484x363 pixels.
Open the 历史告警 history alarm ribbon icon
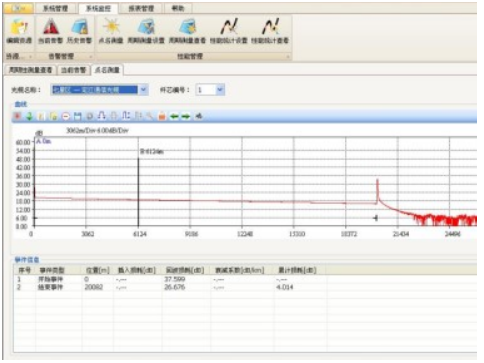coord(79,31)
